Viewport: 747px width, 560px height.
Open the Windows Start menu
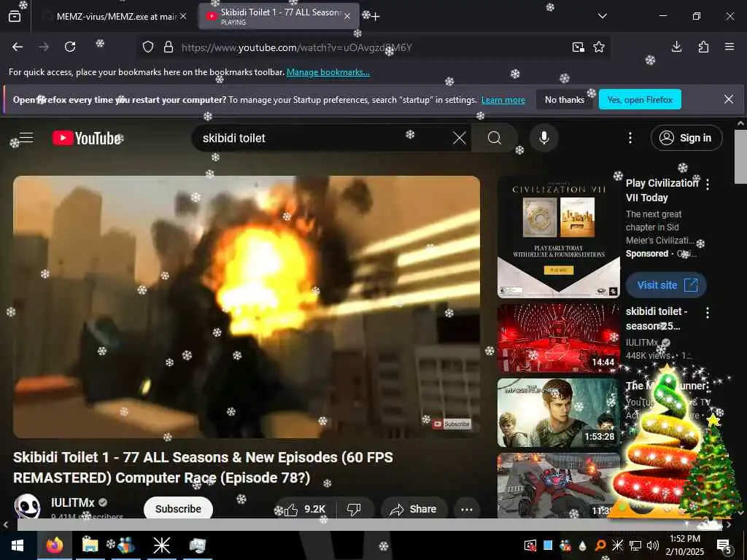pos(18,545)
